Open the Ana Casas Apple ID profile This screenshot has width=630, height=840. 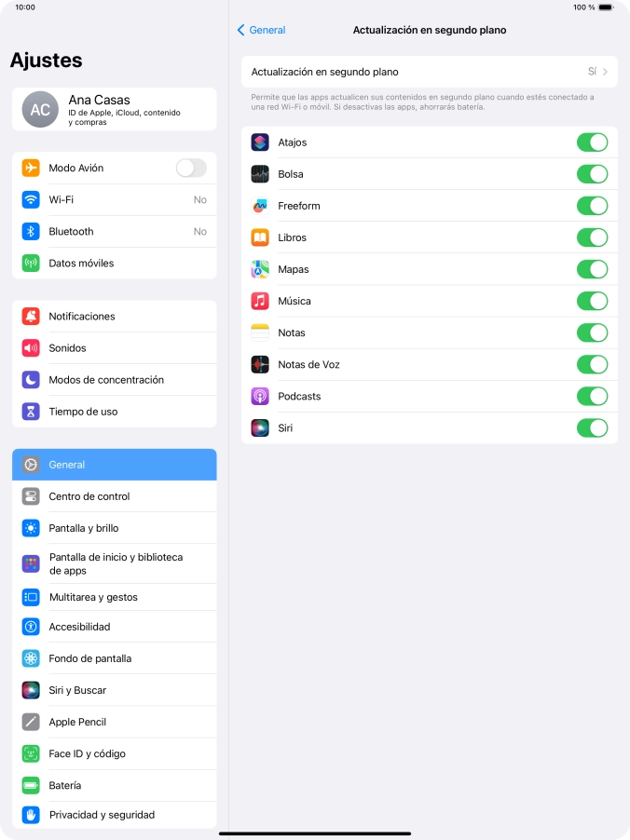115,110
